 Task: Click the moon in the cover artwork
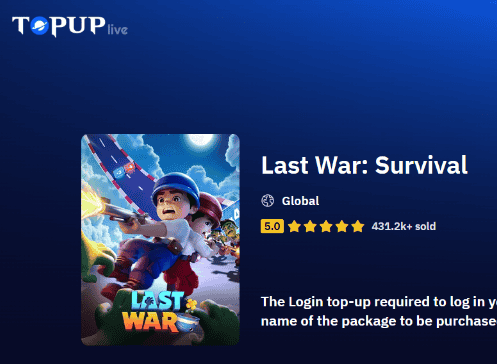coord(200,139)
